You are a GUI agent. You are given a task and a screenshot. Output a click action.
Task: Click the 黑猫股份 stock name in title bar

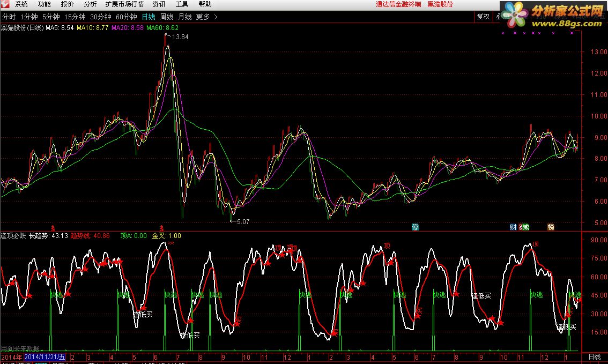(x=441, y=4)
